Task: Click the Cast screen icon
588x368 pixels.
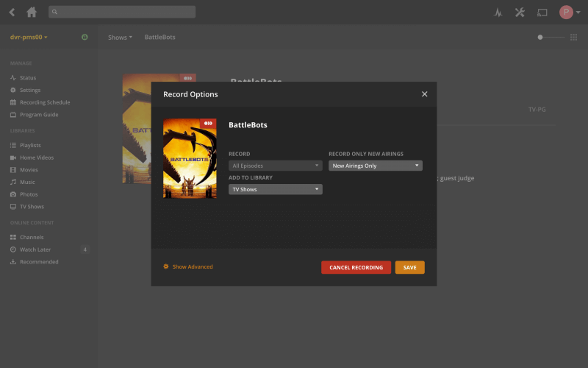Action: click(x=542, y=13)
